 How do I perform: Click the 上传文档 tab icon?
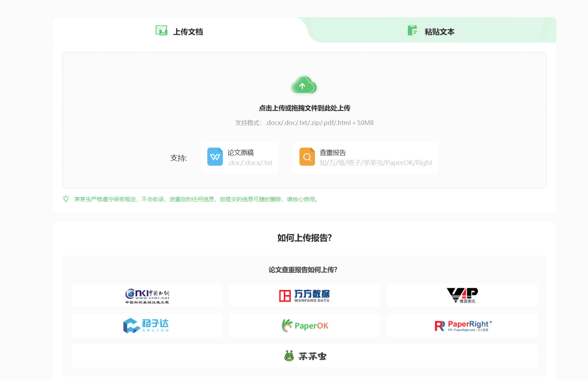click(x=161, y=31)
